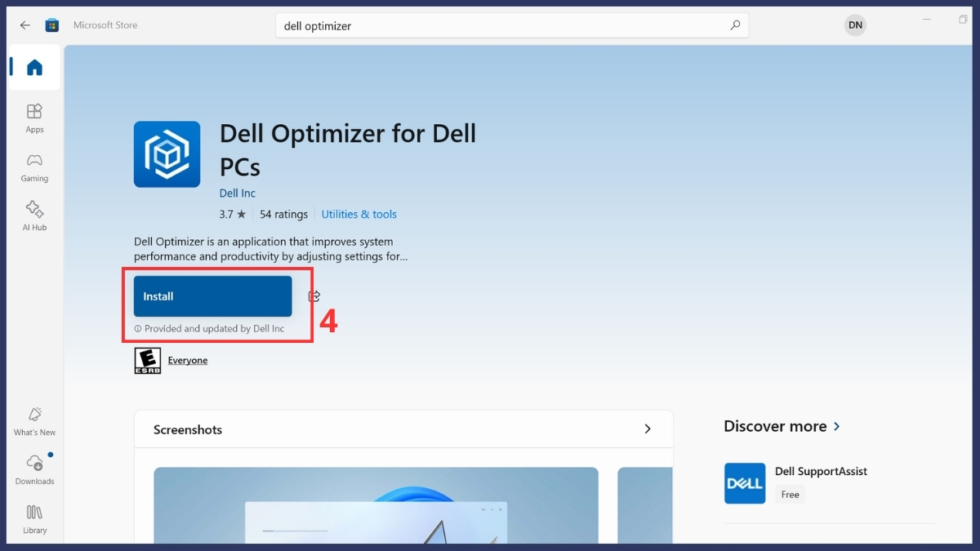980x551 pixels.
Task: Click Provided and updated by Dell Inc
Action: (x=214, y=329)
